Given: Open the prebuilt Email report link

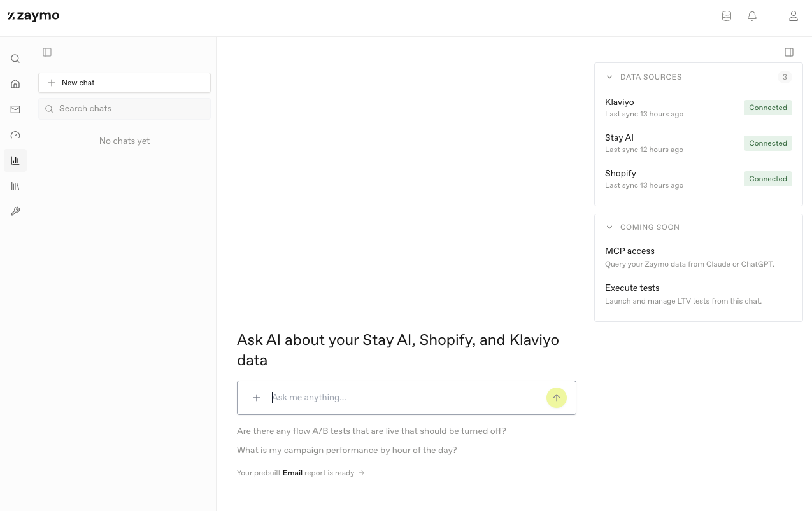Looking at the screenshot, I should coord(301,473).
